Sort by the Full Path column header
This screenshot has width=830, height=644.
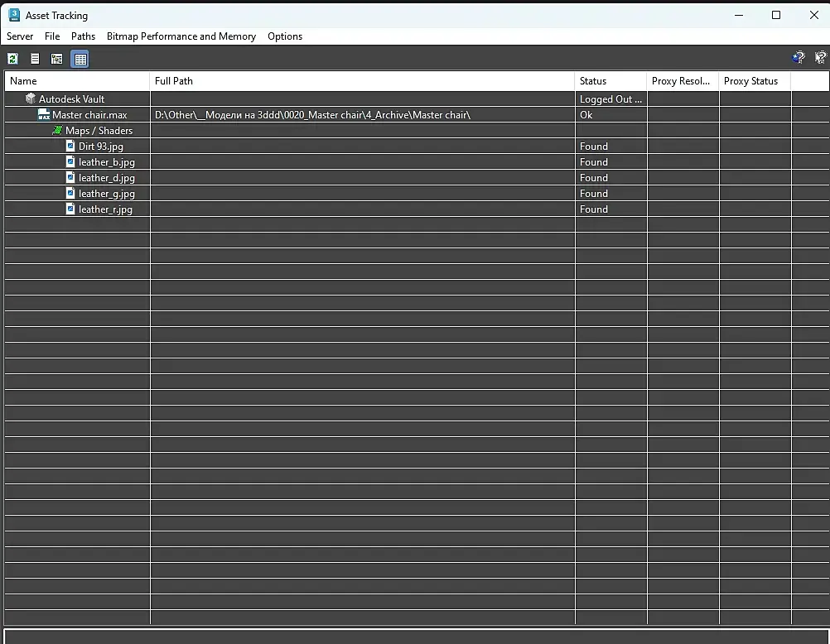[x=363, y=81]
